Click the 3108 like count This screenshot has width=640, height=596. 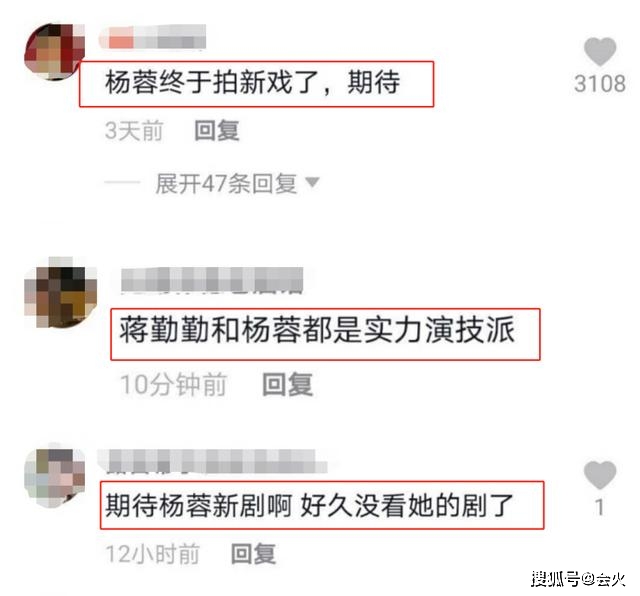pyautogui.click(x=600, y=84)
